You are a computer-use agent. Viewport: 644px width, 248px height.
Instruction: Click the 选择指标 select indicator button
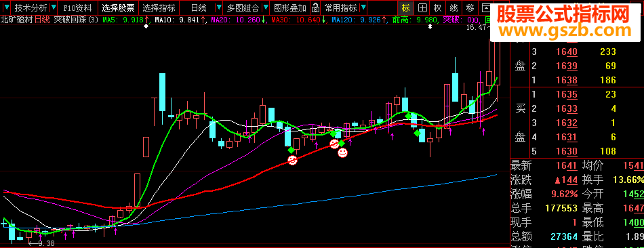click(x=159, y=7)
